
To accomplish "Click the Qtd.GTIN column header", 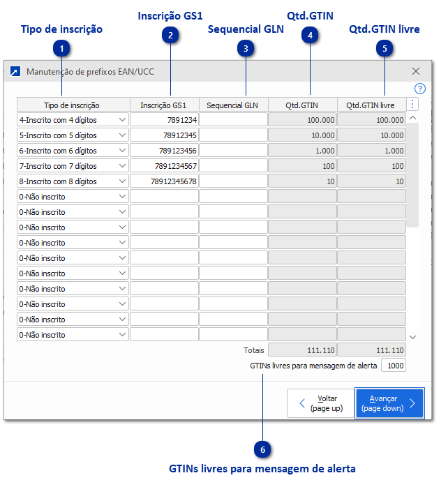I will point(302,105).
